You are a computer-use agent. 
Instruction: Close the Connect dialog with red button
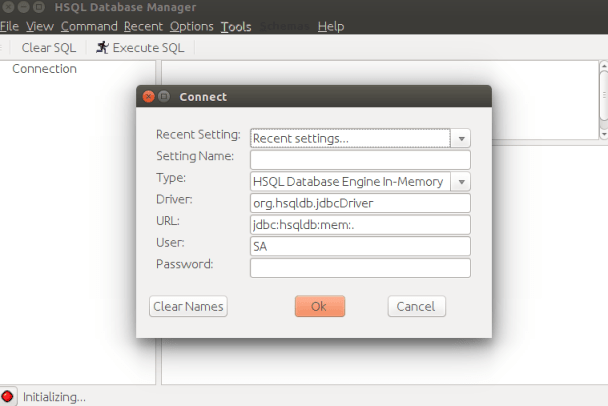pos(148,97)
